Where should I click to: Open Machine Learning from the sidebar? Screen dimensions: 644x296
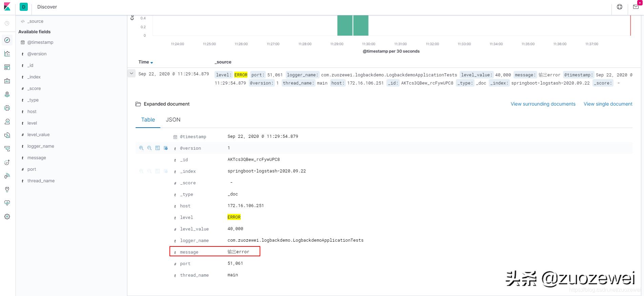(x=7, y=108)
